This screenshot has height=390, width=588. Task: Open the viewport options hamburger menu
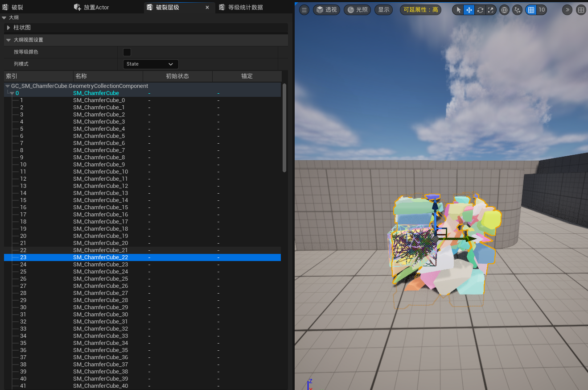point(304,10)
